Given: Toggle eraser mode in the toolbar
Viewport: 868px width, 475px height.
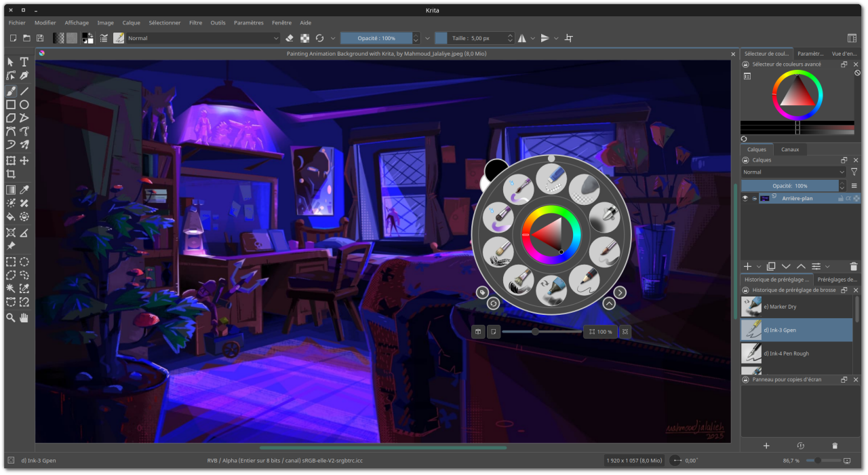Looking at the screenshot, I should [x=290, y=38].
